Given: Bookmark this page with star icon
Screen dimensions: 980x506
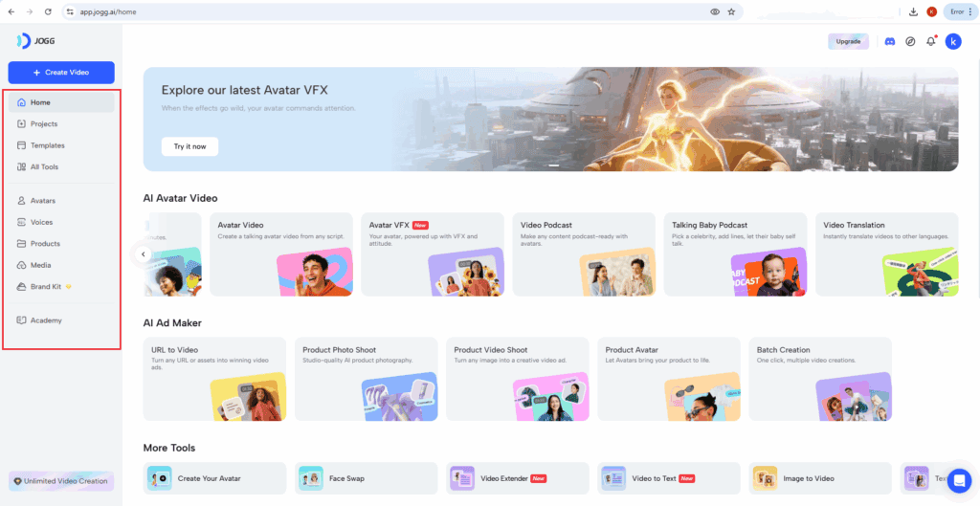Looking at the screenshot, I should [x=731, y=11].
